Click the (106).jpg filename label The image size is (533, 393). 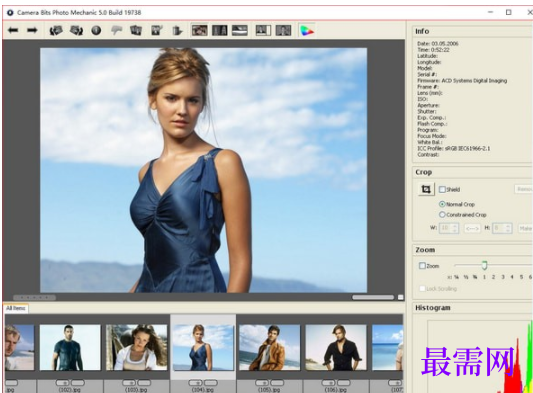(336, 390)
